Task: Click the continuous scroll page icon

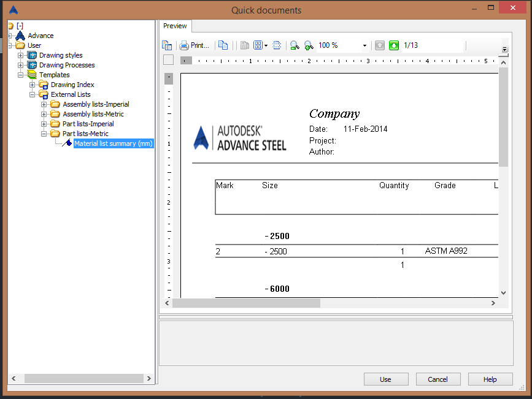Action: pos(277,45)
